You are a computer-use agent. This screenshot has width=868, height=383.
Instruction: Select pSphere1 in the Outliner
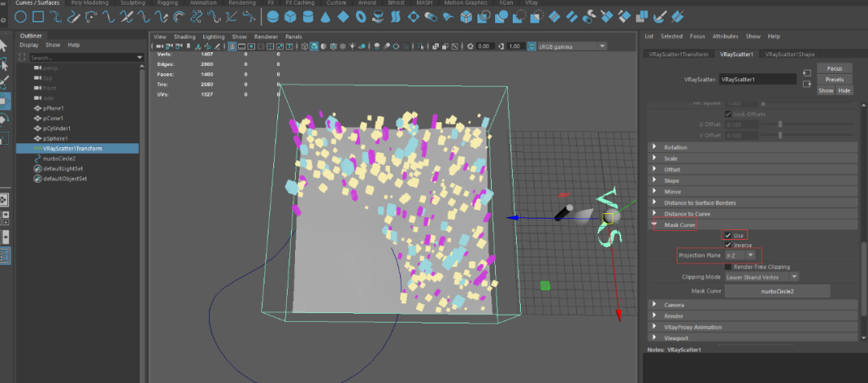point(55,138)
